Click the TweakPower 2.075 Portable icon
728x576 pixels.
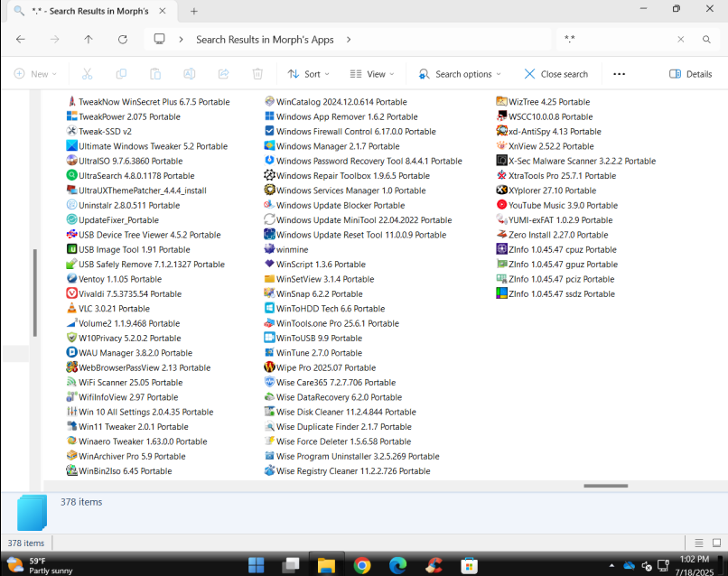(x=71, y=116)
